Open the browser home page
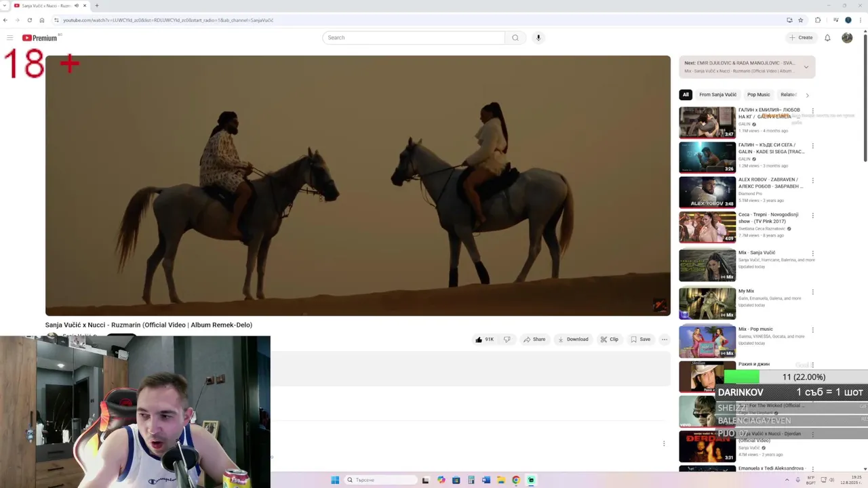This screenshot has height=488, width=868. coord(41,20)
